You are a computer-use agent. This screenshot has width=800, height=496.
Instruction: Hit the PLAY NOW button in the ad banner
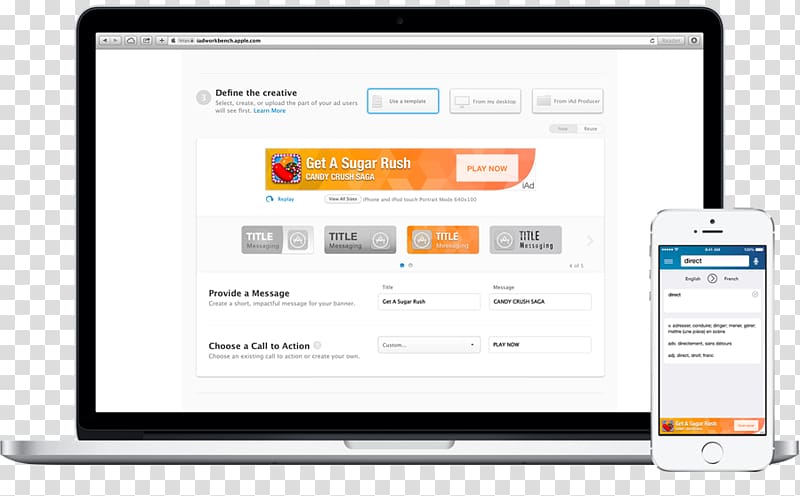[487, 168]
